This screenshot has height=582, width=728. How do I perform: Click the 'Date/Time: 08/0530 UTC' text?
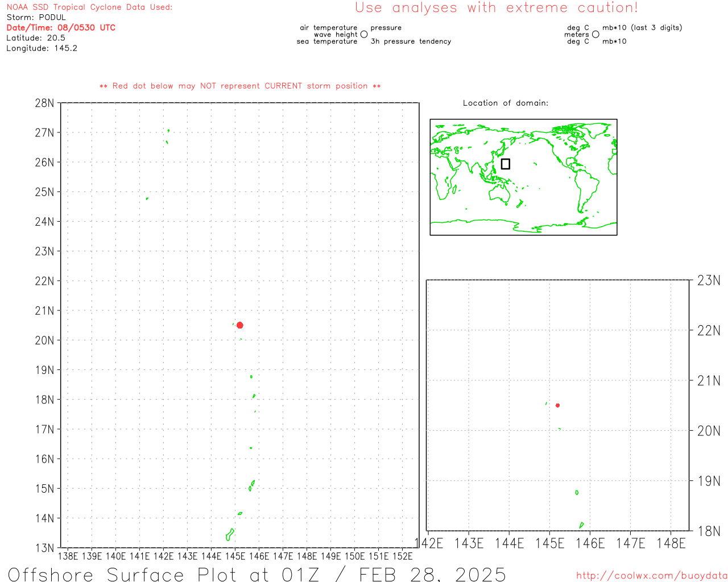(61, 28)
